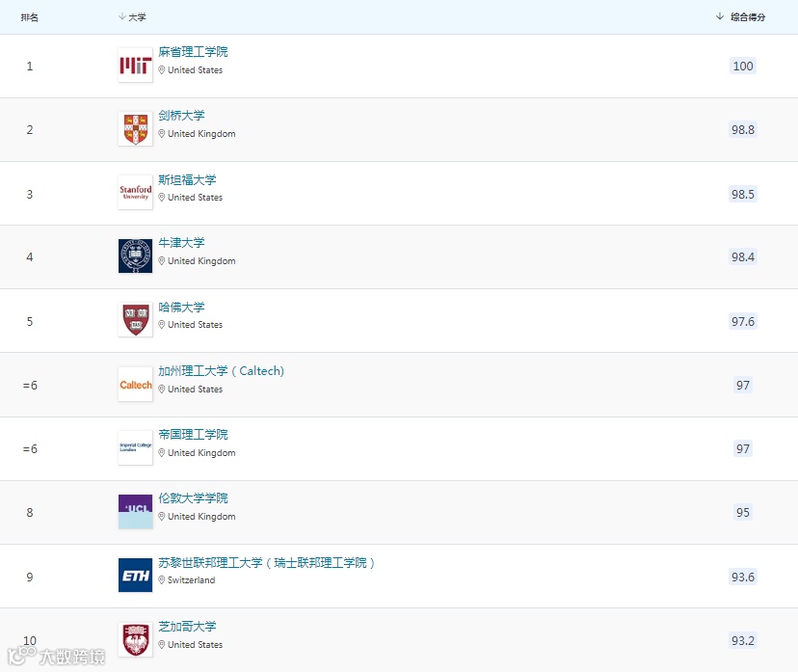Click the score 97 in the 帝国理工学院 row
The width and height of the screenshot is (798, 672).
(x=742, y=449)
